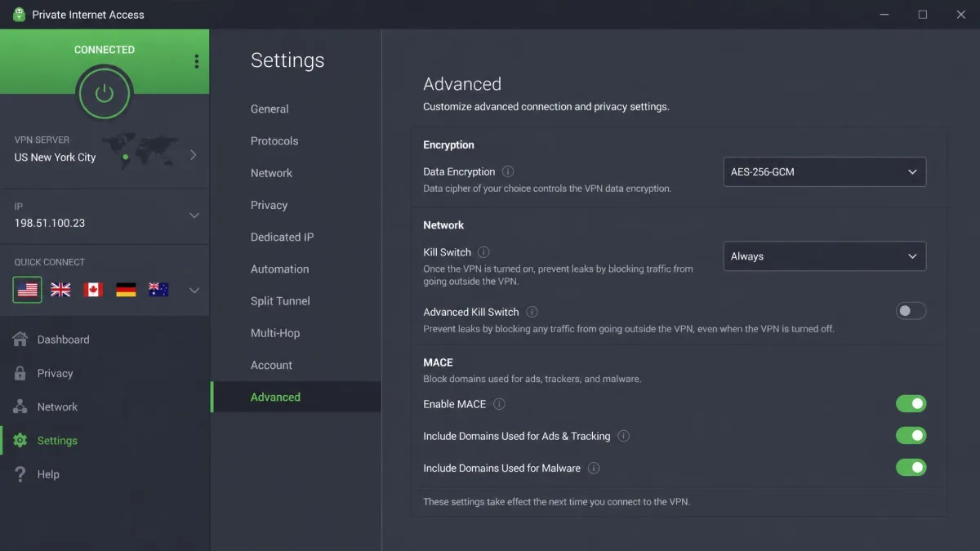Toggle Include Domains Used for Malware

(911, 467)
